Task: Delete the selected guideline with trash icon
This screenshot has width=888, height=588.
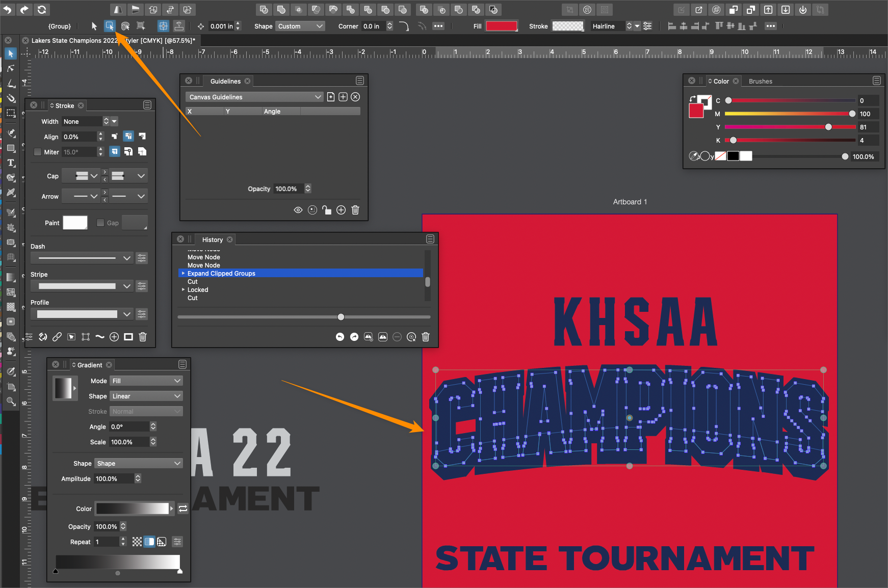Action: [x=355, y=210]
